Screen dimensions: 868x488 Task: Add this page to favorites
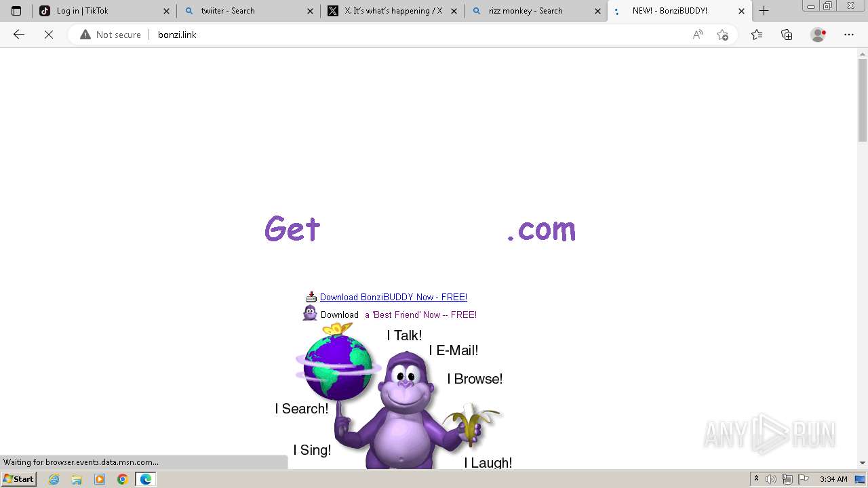pyautogui.click(x=722, y=35)
